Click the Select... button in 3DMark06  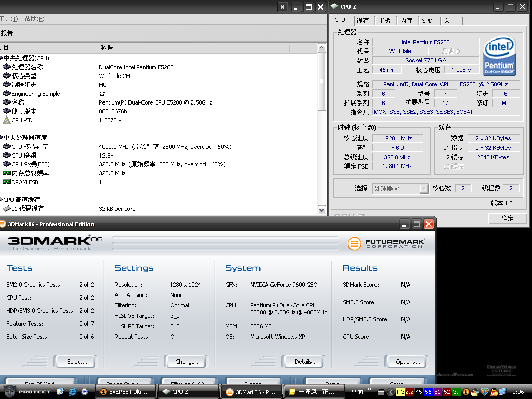(x=75, y=362)
